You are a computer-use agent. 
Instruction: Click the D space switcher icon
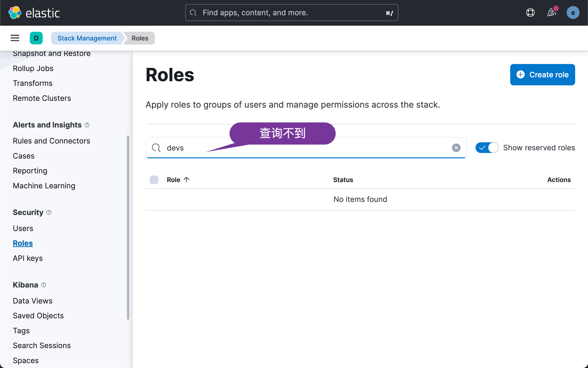tap(36, 38)
